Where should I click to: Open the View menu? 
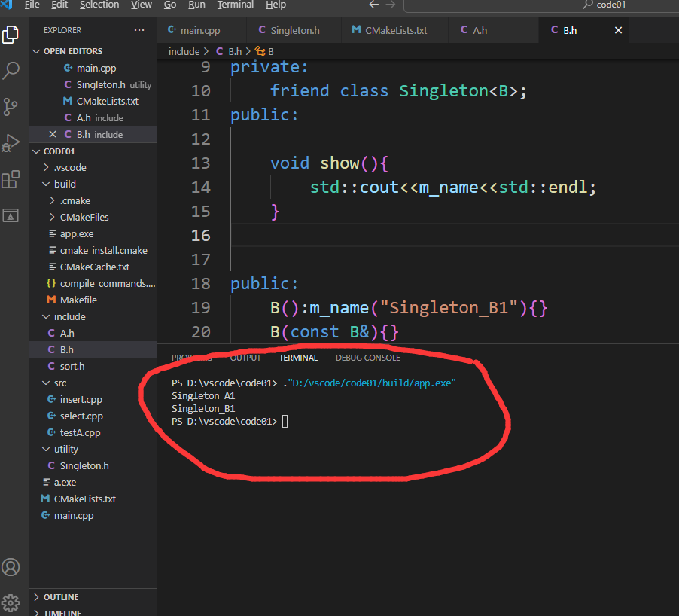142,5
